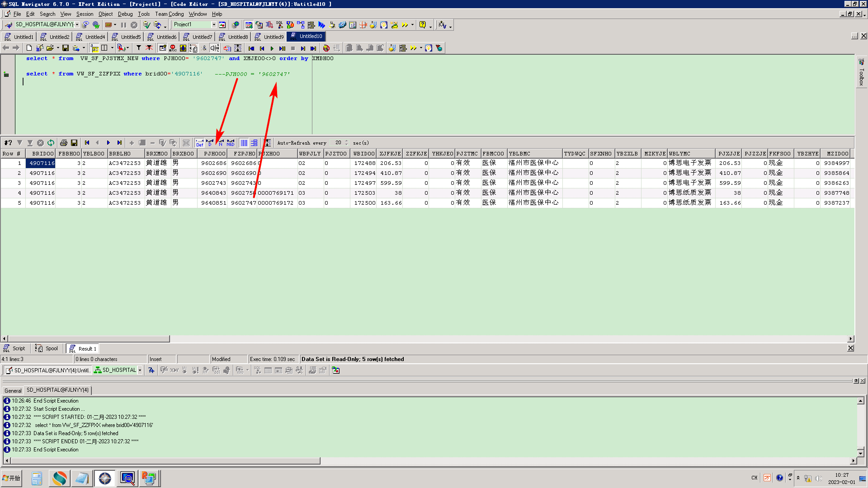Increase the Auto-Refresh seconds stepper

tap(347, 141)
